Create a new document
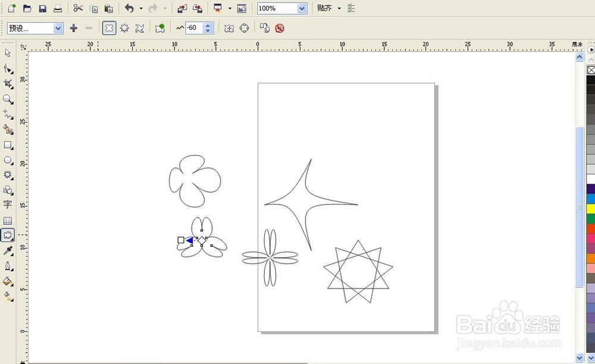 click(x=12, y=8)
